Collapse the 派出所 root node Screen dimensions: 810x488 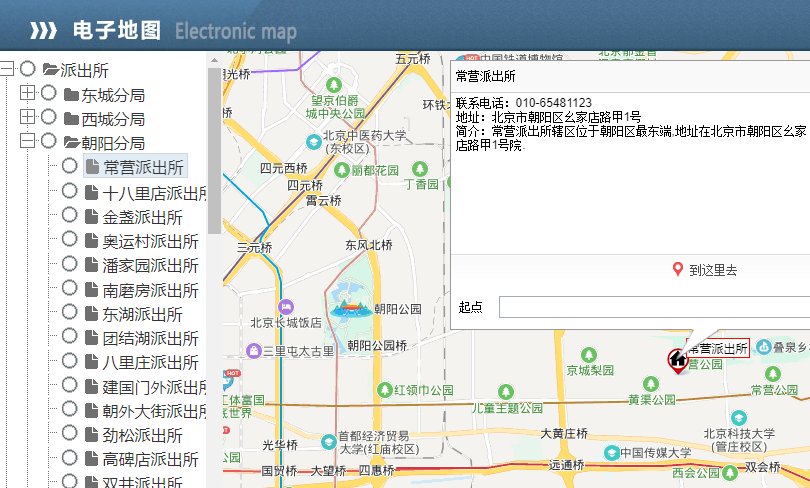pyautogui.click(x=7, y=69)
